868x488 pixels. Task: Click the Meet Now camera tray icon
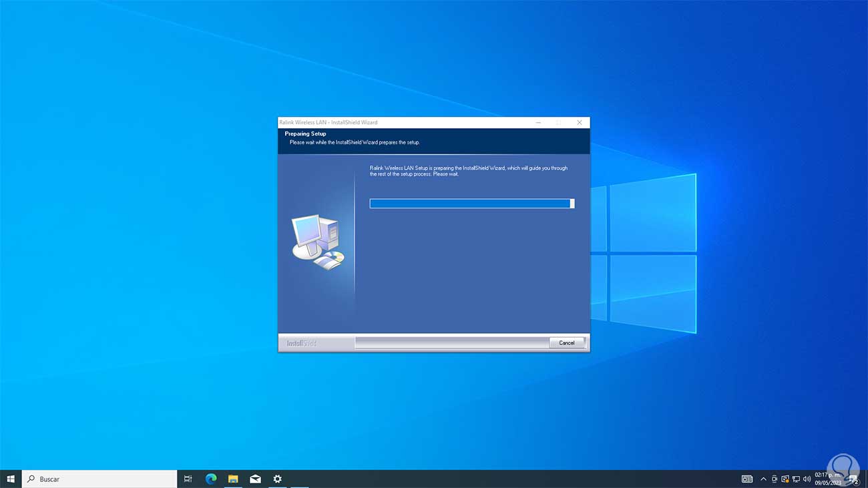coord(775,479)
